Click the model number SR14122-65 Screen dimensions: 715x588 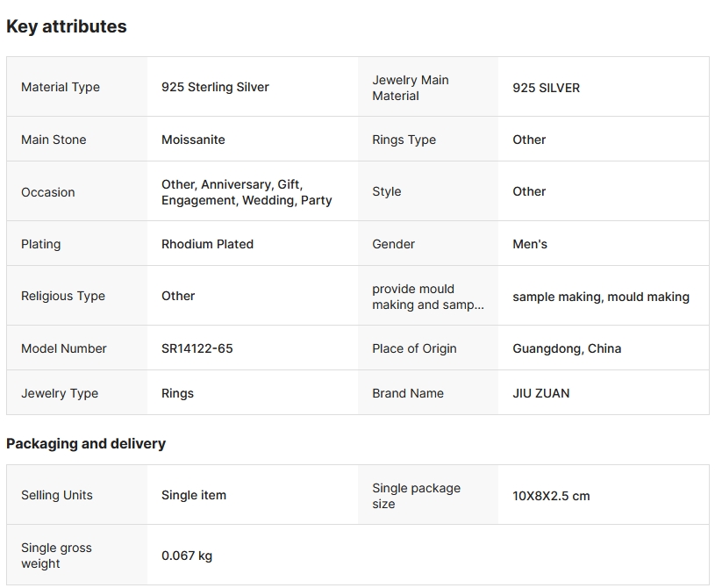pos(197,348)
